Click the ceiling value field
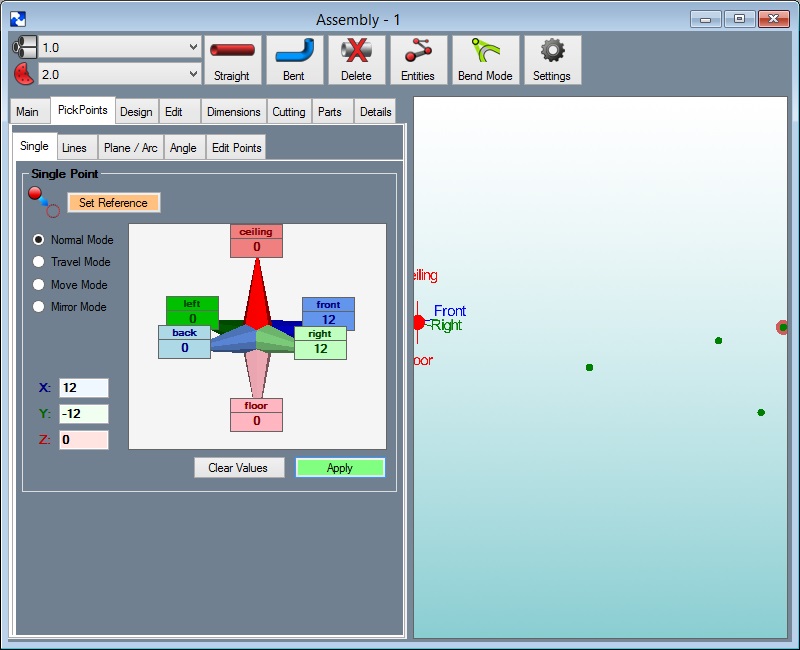The image size is (800, 650). (256, 247)
